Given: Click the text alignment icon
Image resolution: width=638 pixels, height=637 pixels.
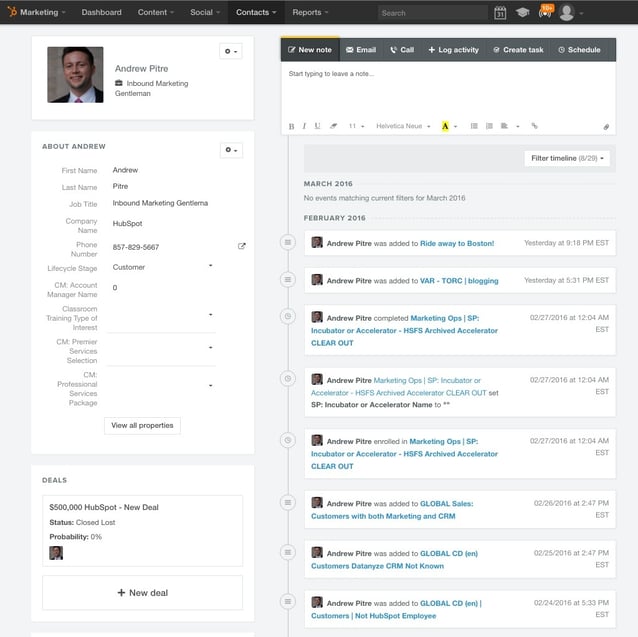Looking at the screenshot, I should click(505, 126).
